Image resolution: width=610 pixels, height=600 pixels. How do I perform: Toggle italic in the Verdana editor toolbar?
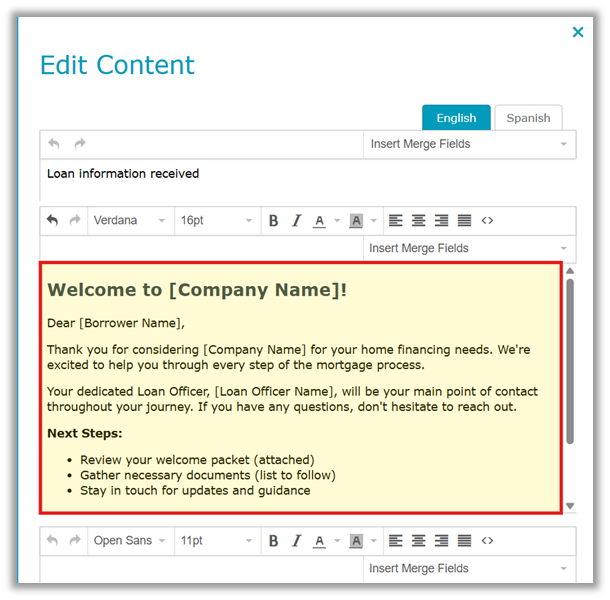point(296,221)
